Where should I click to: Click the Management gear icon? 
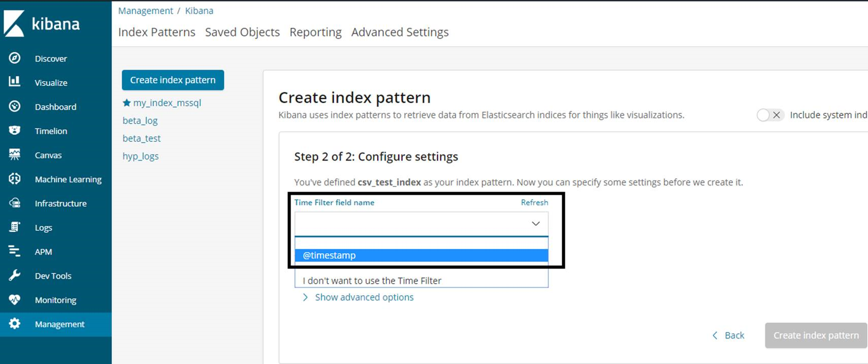pyautogui.click(x=15, y=323)
